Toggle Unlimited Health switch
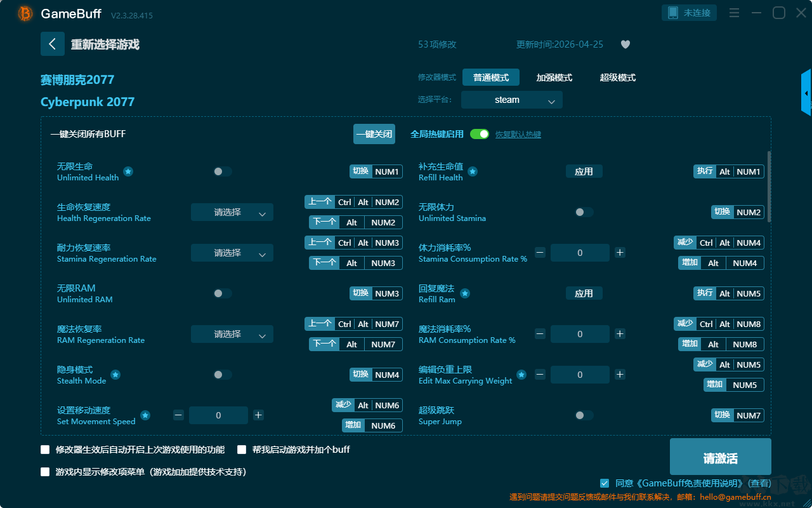Viewport: 812px width, 508px height. [x=223, y=171]
